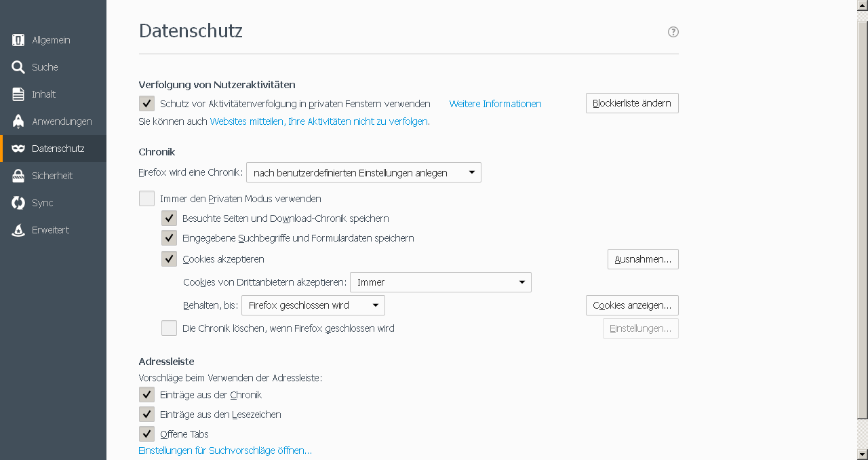Open the Chronik mode dropdown
The height and width of the screenshot is (460, 868).
click(x=363, y=172)
